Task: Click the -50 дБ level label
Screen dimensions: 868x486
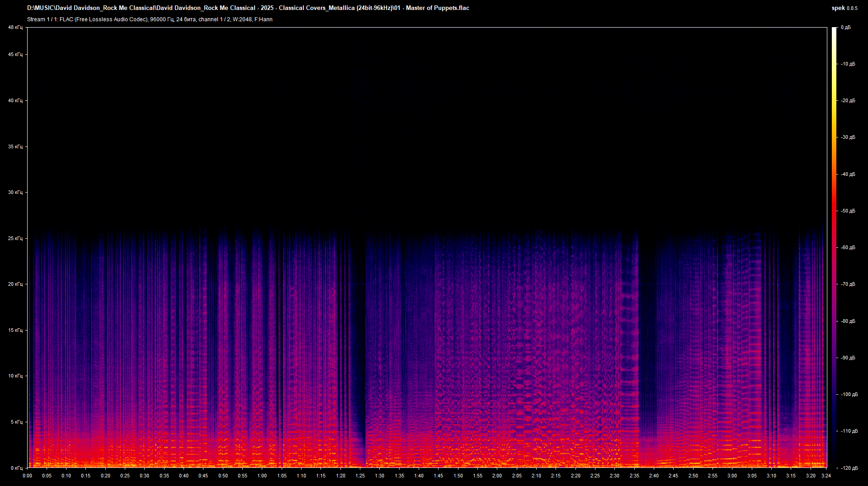Action: point(848,211)
